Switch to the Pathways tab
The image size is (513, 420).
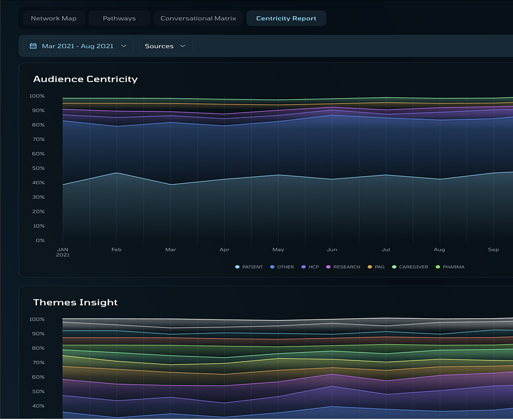tap(119, 19)
